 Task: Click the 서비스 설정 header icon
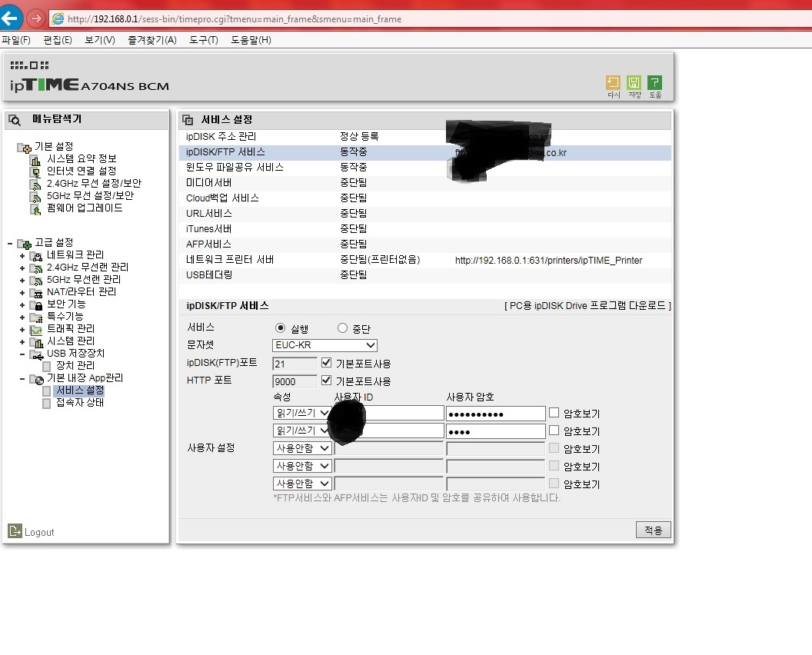tap(188, 120)
